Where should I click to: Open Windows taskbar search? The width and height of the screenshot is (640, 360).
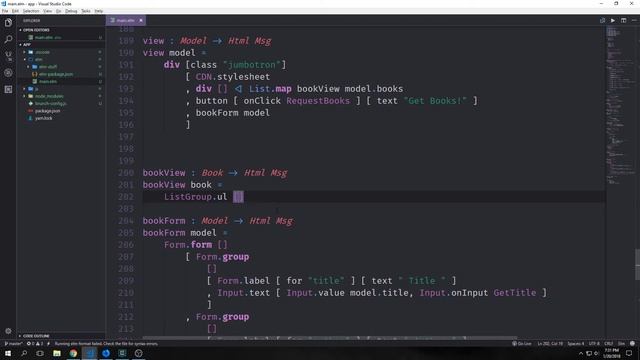(x=24, y=353)
